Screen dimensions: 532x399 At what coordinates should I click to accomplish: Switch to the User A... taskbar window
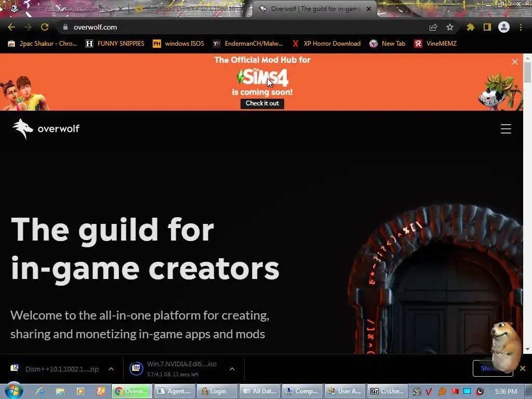(345, 391)
